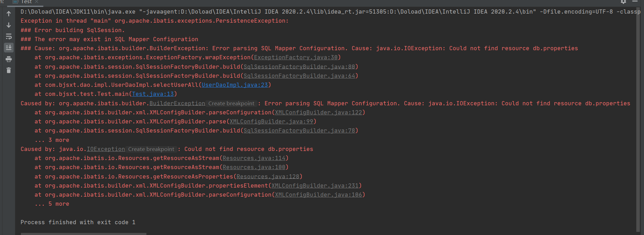Click Create breakpoint next to BuilderException
The width and height of the screenshot is (644, 235).
231,104
